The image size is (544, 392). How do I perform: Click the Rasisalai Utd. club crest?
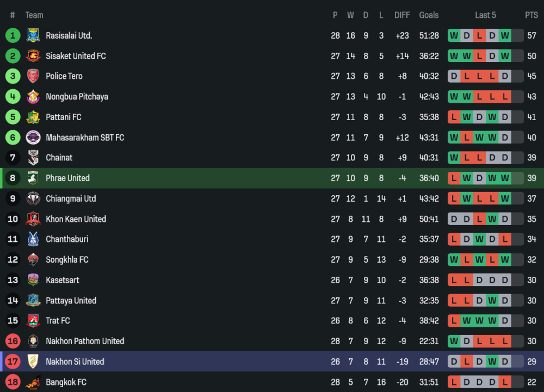(33, 35)
